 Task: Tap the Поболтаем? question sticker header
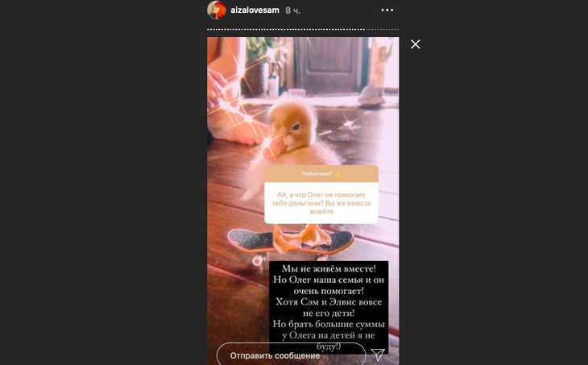321,174
